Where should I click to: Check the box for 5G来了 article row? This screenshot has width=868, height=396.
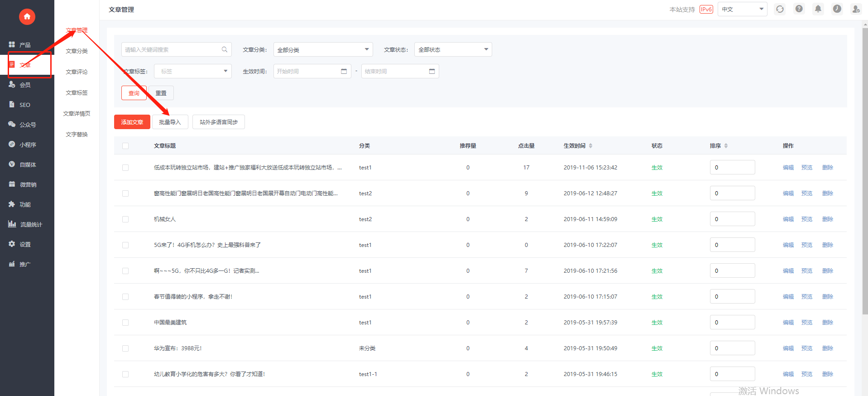pyautogui.click(x=125, y=245)
